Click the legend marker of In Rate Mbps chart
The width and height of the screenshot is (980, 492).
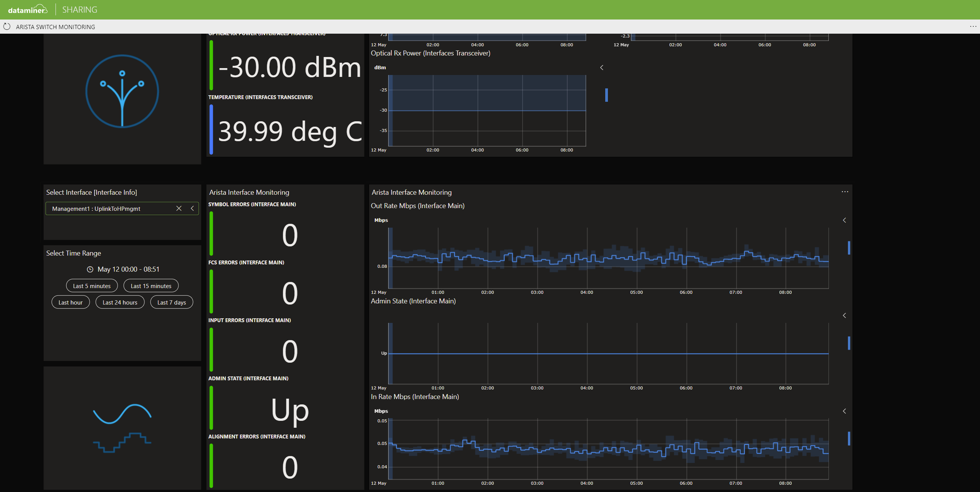coord(849,438)
